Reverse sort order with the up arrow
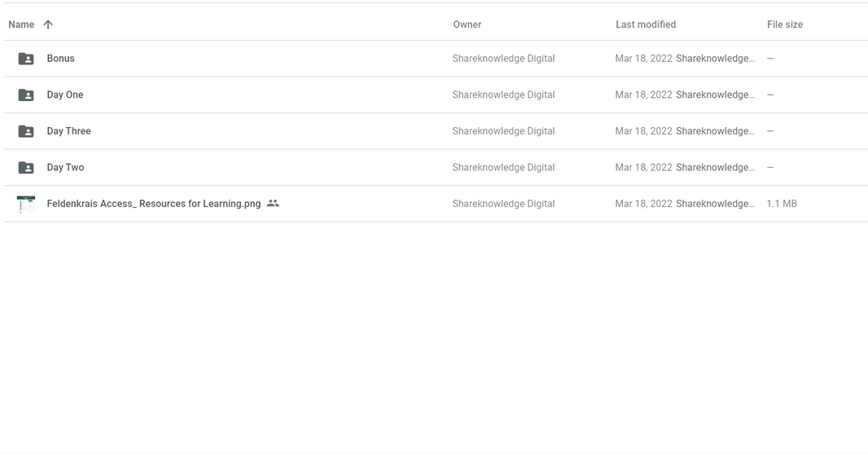The height and width of the screenshot is (454, 868). (x=48, y=24)
